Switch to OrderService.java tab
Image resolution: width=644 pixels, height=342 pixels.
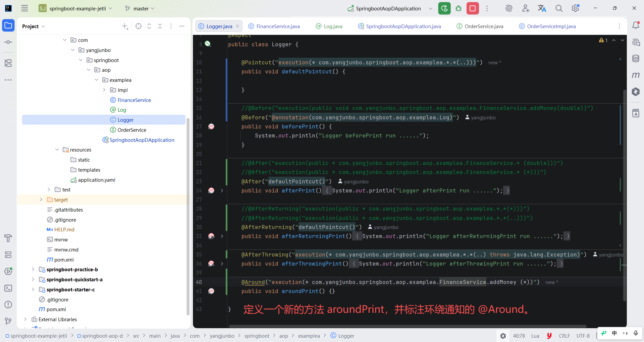[x=480, y=26]
